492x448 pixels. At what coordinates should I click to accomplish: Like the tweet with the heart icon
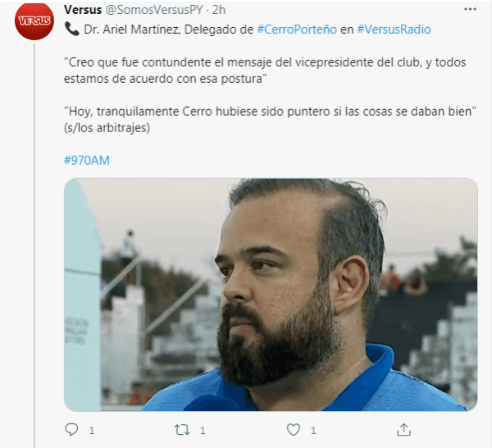pos(294,430)
